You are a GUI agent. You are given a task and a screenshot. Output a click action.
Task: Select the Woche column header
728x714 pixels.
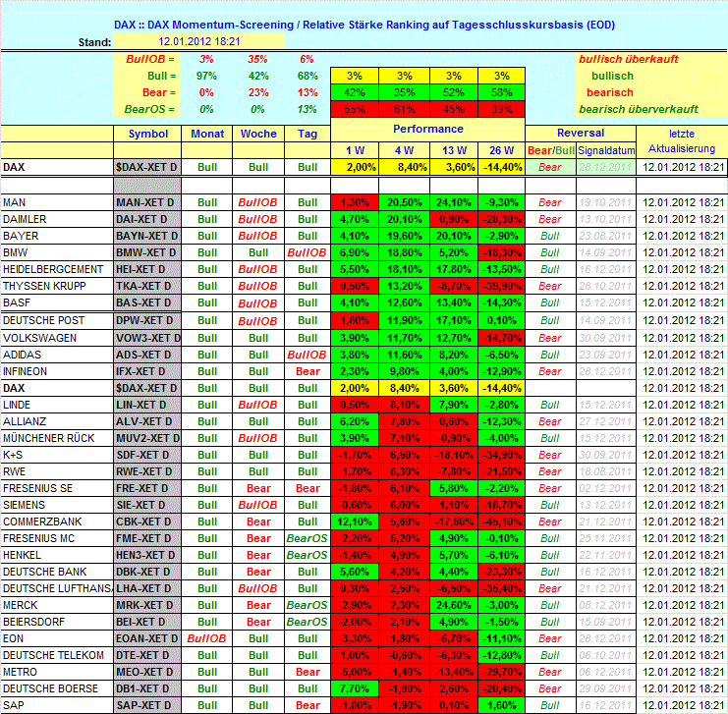[257, 134]
